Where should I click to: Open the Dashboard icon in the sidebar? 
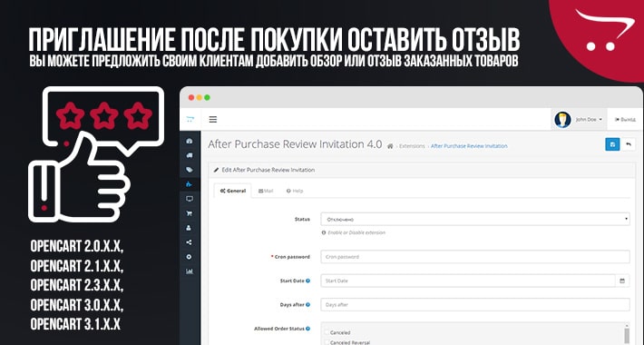point(190,141)
